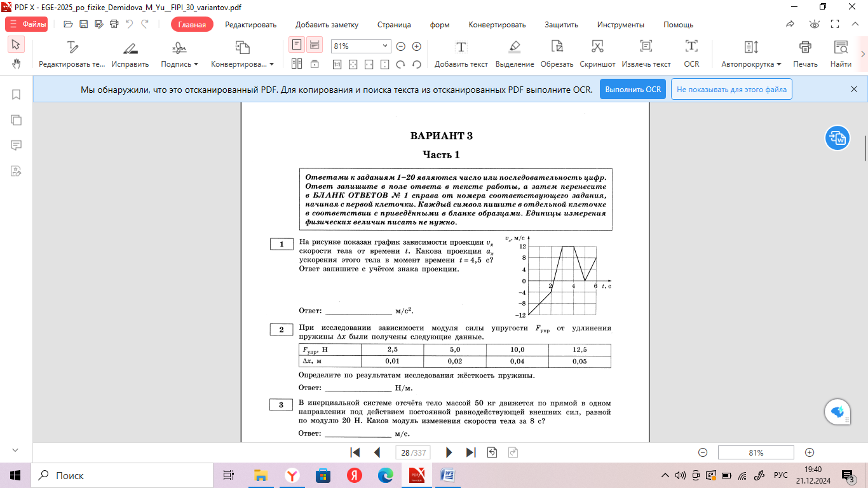Zoom in with the plus icon beside 81%
This screenshot has width=868, height=488.
[x=417, y=46]
